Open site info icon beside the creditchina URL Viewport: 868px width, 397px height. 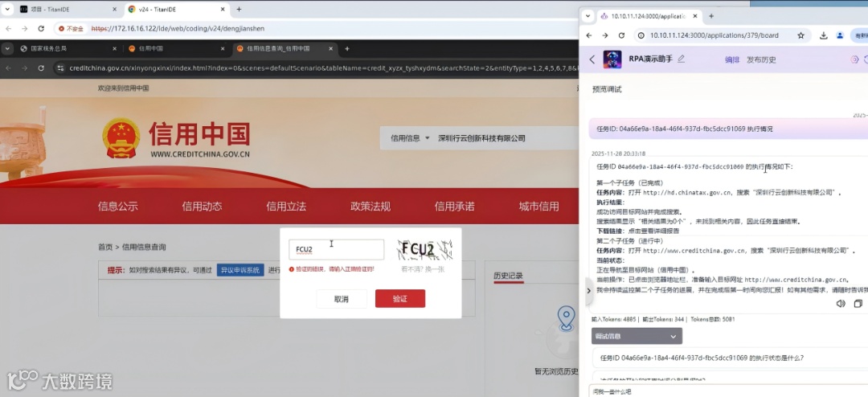coord(60,68)
